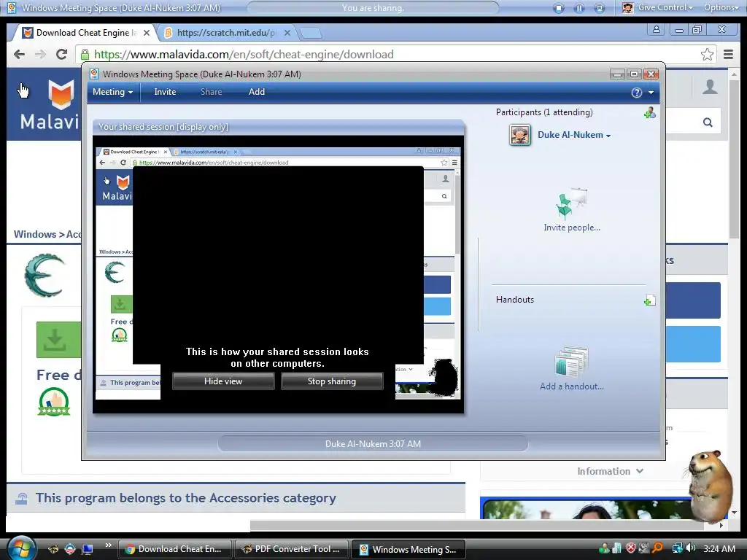Click the Windows breadcrumb link

click(35, 234)
